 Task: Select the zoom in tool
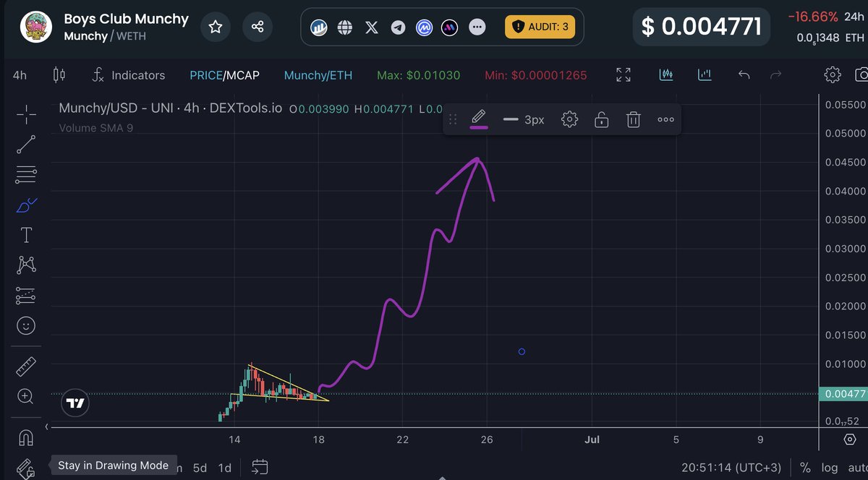[26, 396]
